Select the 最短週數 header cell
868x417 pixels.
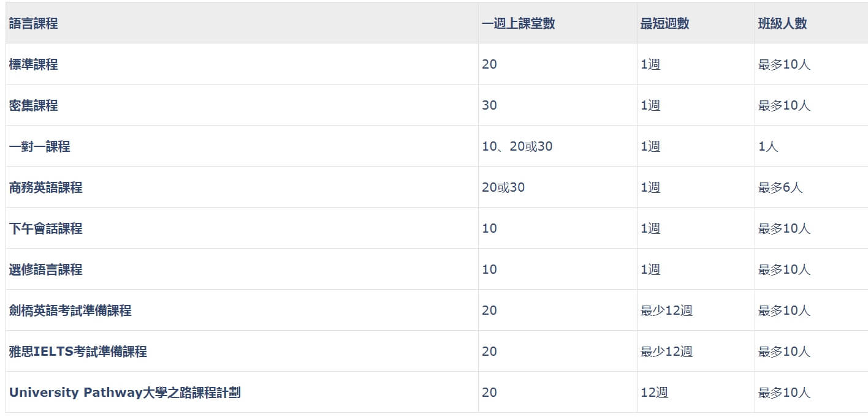(x=665, y=23)
